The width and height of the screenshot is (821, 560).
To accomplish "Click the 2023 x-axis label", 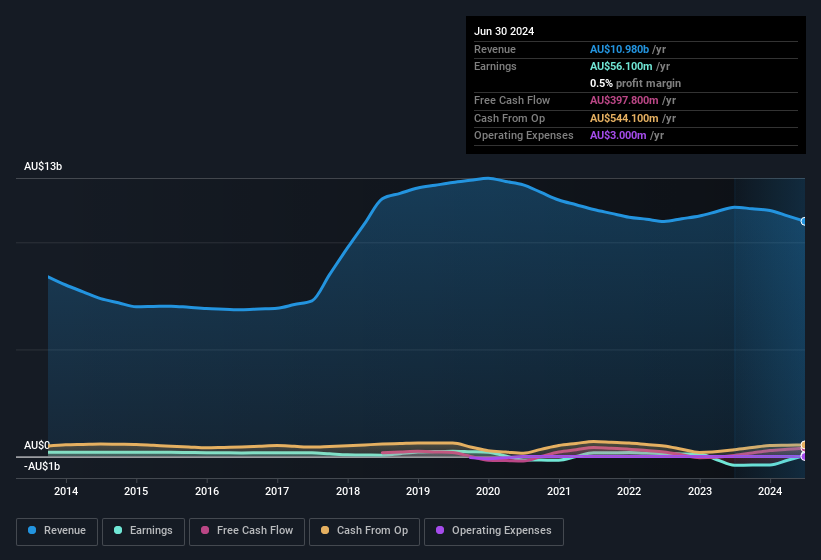I will pyautogui.click(x=700, y=491).
